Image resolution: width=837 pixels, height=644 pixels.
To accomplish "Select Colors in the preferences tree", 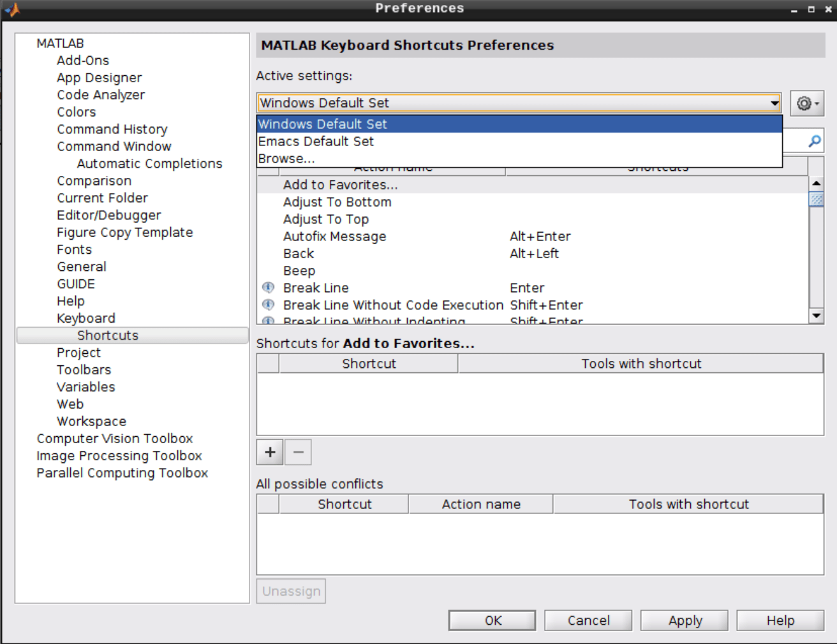I will click(x=76, y=112).
